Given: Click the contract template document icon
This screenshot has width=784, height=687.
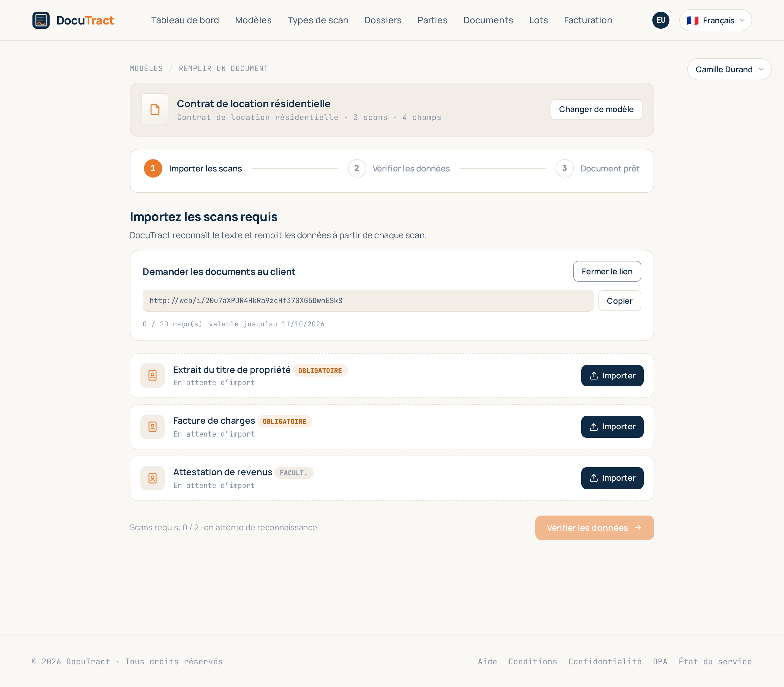Looking at the screenshot, I should click(x=155, y=110).
